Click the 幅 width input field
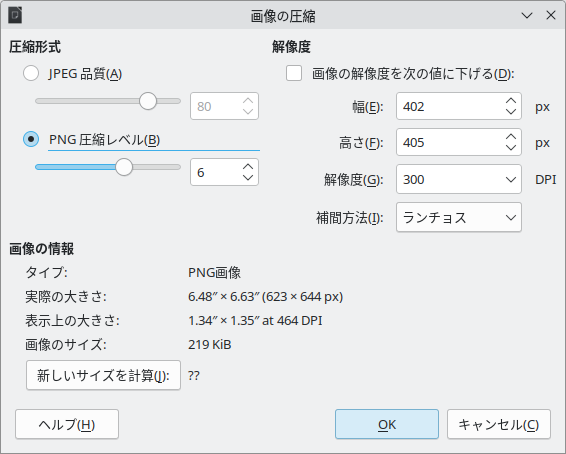The height and width of the screenshot is (454, 566). [450, 106]
